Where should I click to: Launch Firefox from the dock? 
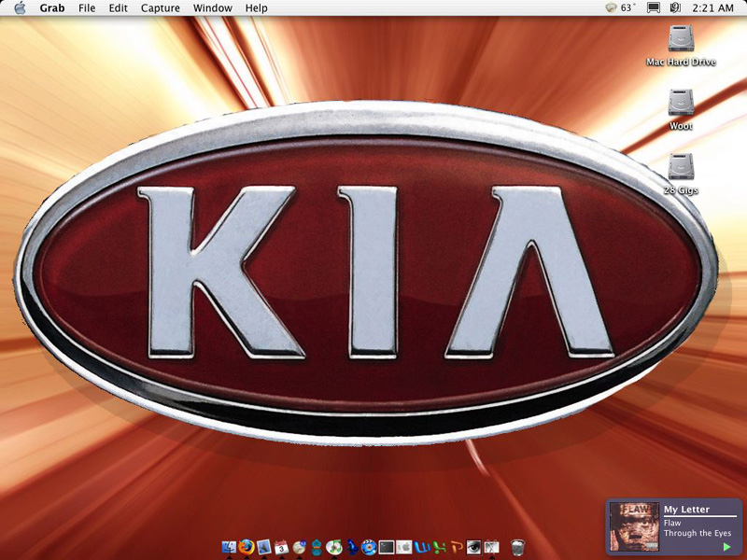tap(247, 547)
